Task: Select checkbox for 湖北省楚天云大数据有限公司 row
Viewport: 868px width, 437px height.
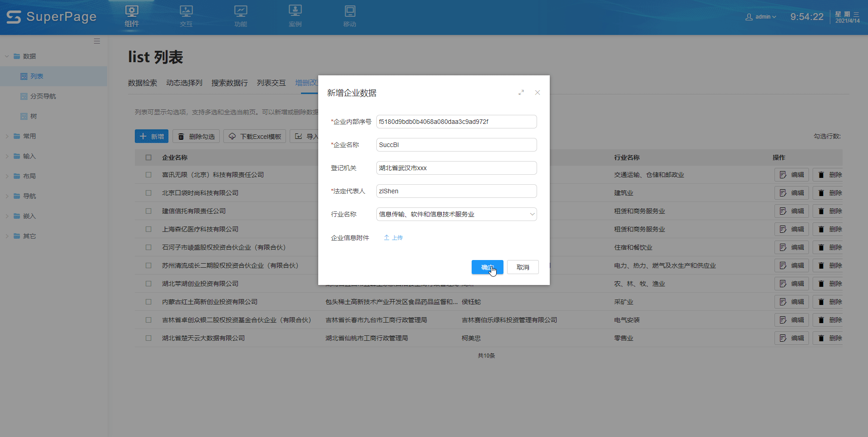Action: pos(148,338)
